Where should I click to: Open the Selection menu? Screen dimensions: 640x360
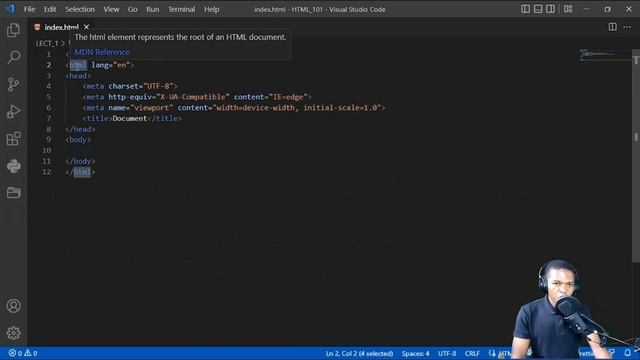(x=80, y=9)
